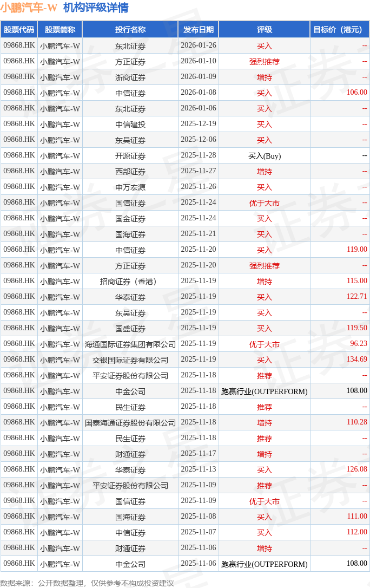Viewport: 370px width, 588px height.
Task: Click target price 115.00
Action: point(357,281)
